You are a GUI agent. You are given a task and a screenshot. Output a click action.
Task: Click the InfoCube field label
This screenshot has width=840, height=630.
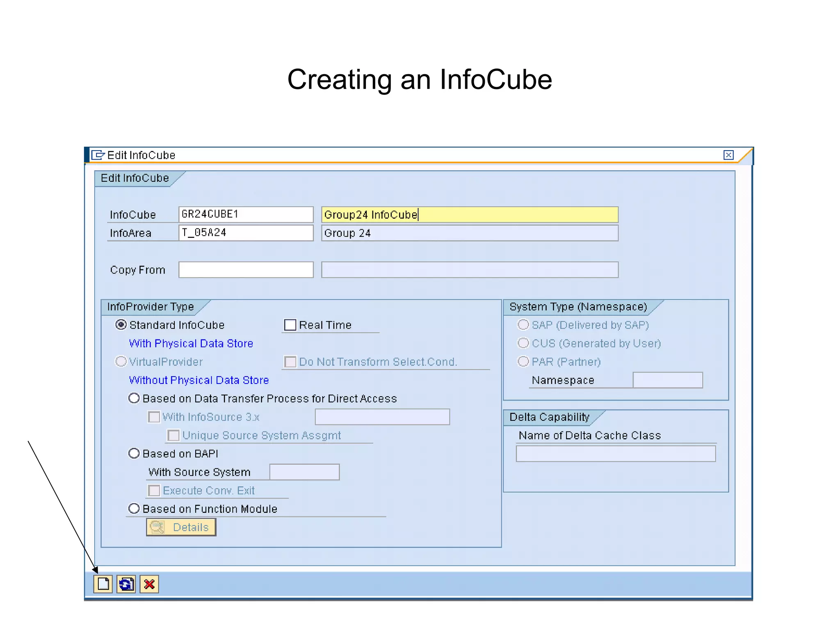coord(133,215)
